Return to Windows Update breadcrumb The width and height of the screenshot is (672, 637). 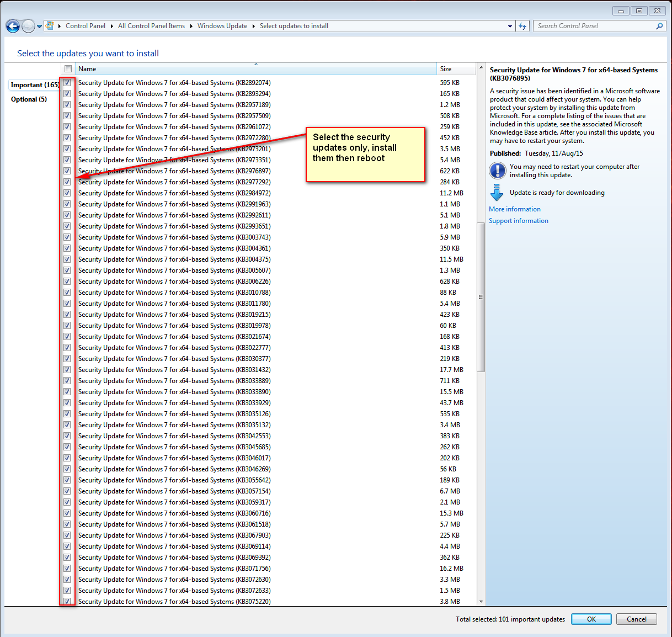pyautogui.click(x=222, y=26)
